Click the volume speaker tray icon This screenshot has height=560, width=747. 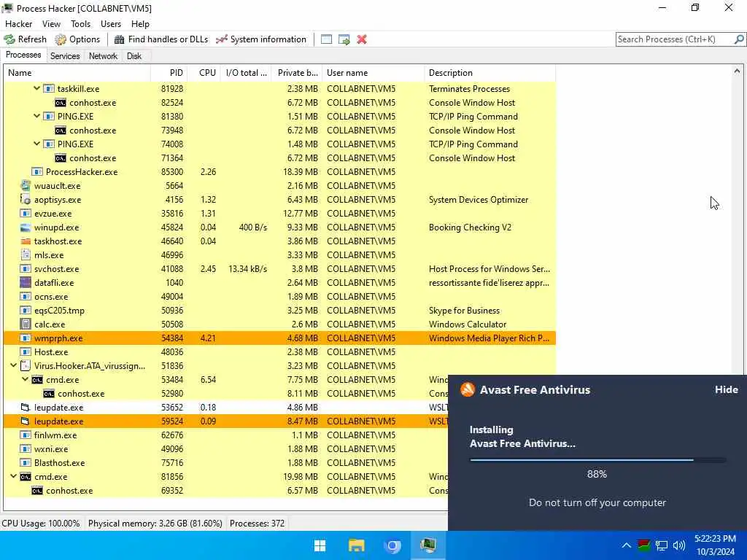(x=679, y=545)
